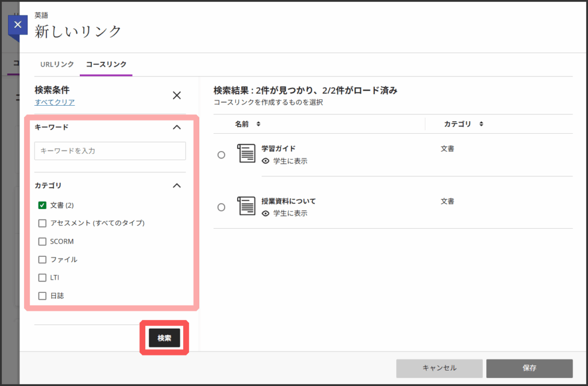Collapse the カテゴリ section chevron
The height and width of the screenshot is (386, 588).
pyautogui.click(x=177, y=186)
